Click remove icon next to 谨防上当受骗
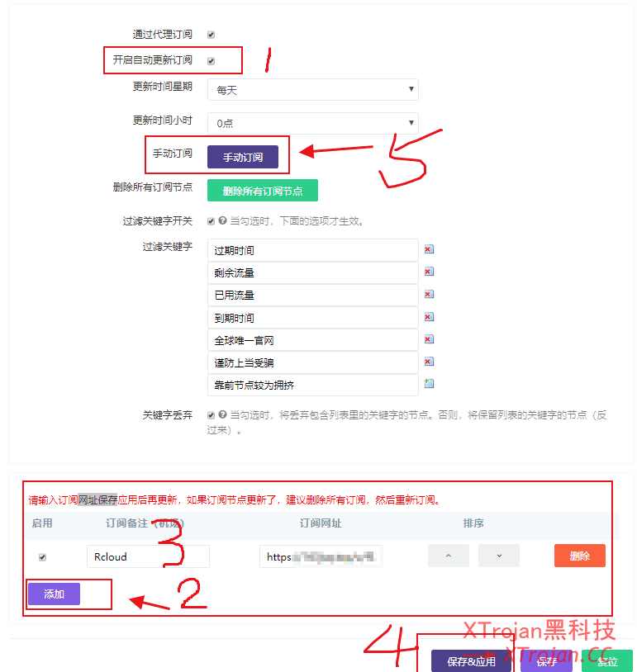This screenshot has height=672, width=637. tap(429, 362)
